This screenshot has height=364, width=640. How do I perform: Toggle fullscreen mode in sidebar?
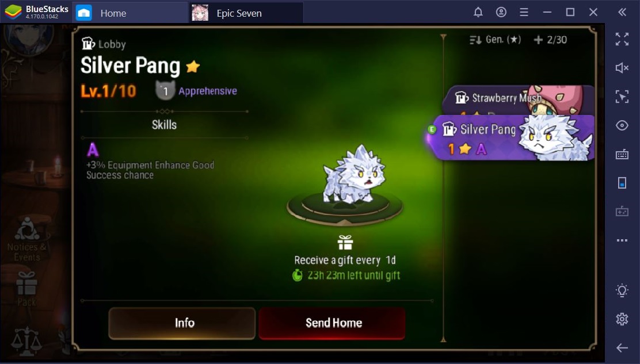point(622,39)
